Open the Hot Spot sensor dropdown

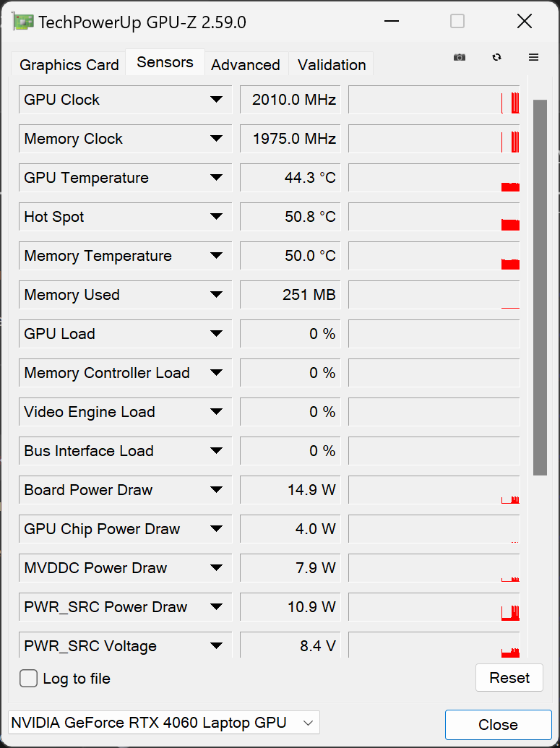(216, 216)
